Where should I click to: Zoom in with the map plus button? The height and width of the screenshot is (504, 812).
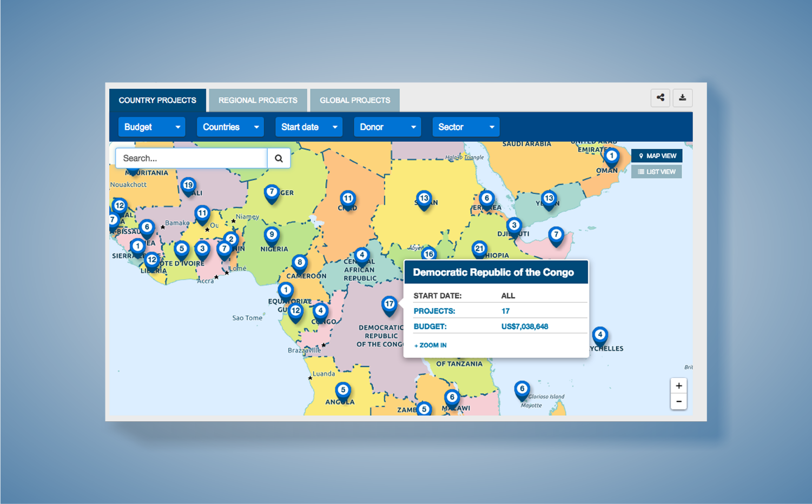point(678,386)
